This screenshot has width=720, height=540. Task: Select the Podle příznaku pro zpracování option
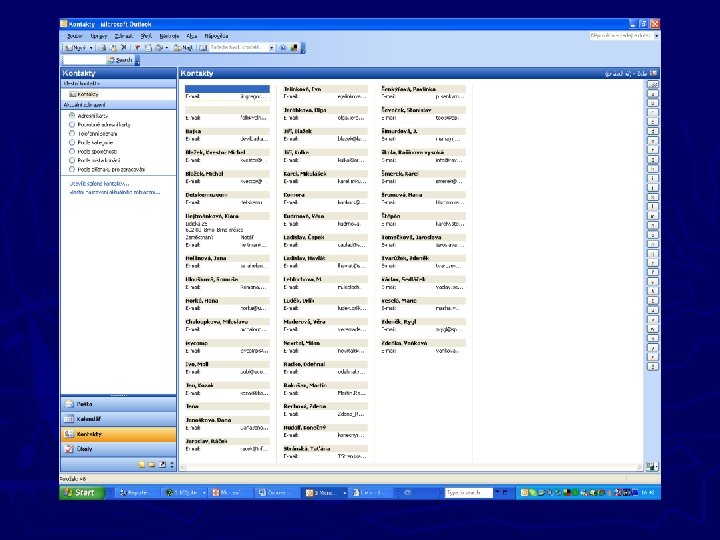(x=107, y=169)
